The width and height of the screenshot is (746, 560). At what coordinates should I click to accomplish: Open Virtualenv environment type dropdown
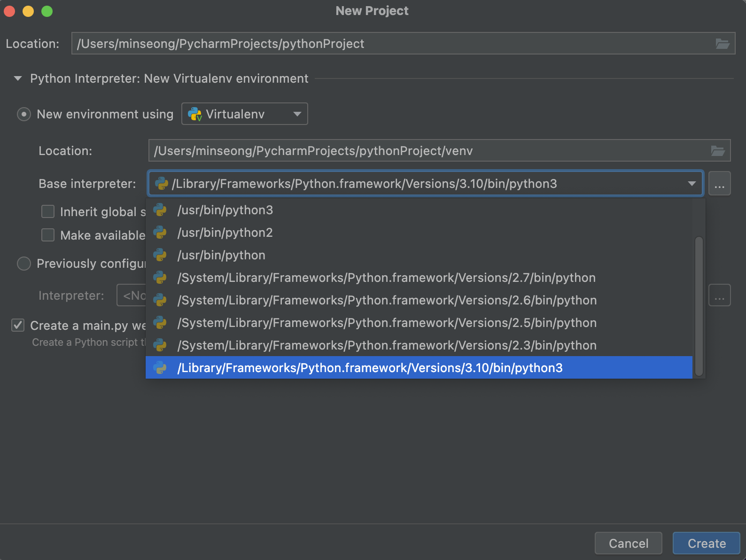point(245,114)
